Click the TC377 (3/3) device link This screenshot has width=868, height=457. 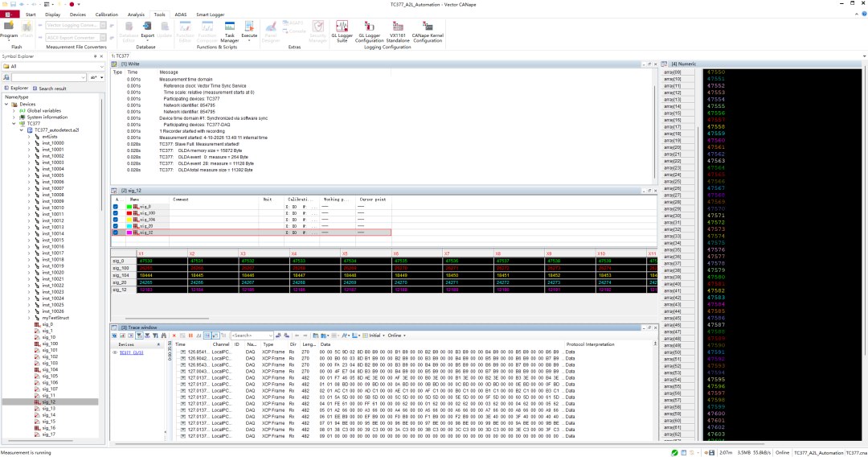coord(131,352)
